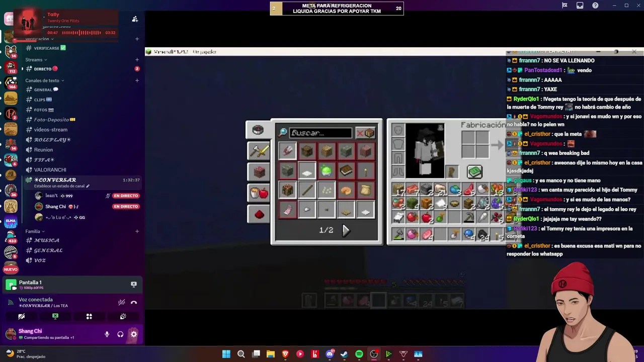The image size is (644, 362).
Task: Toggle noise suppression in voice panel
Action: coord(121,303)
